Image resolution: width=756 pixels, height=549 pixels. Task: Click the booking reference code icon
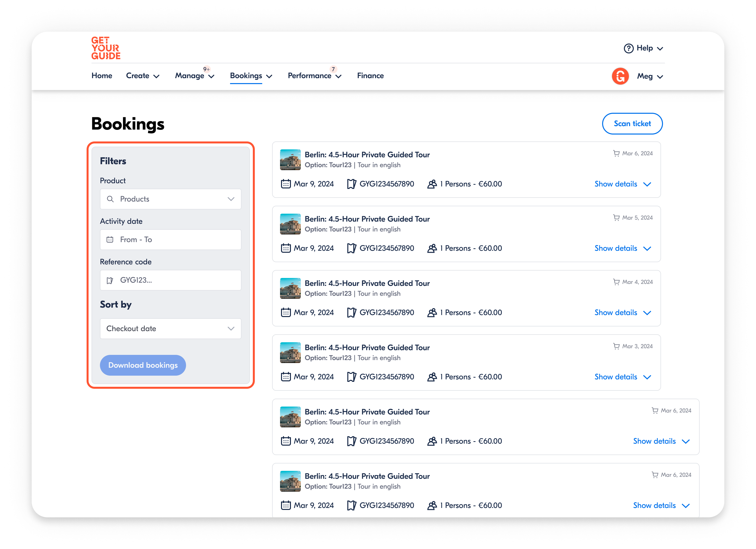(x=110, y=280)
